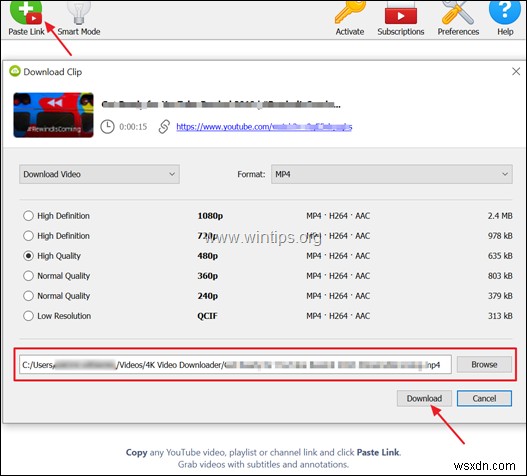Select High Definition 1080p option
This screenshot has height=476, width=527.
[x=28, y=215]
